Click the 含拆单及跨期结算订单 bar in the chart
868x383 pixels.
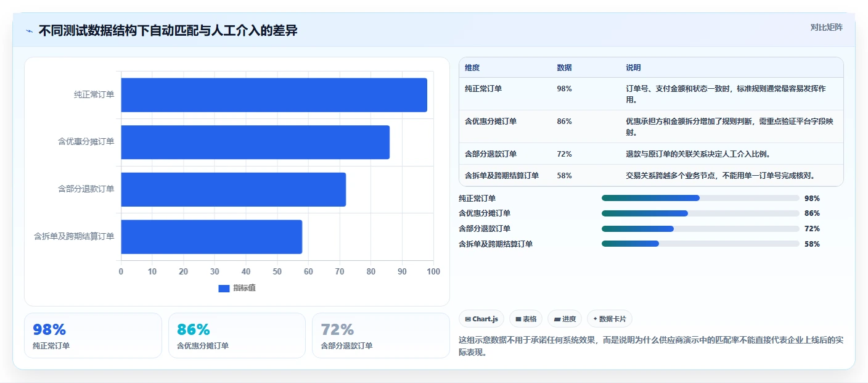point(211,237)
